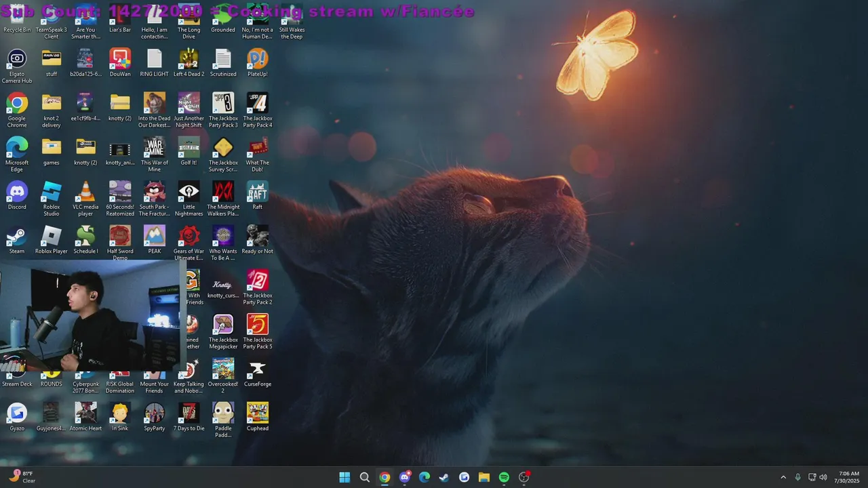Launch Ready or Not shortcut
Screen dimensions: 868x488
[258, 239]
